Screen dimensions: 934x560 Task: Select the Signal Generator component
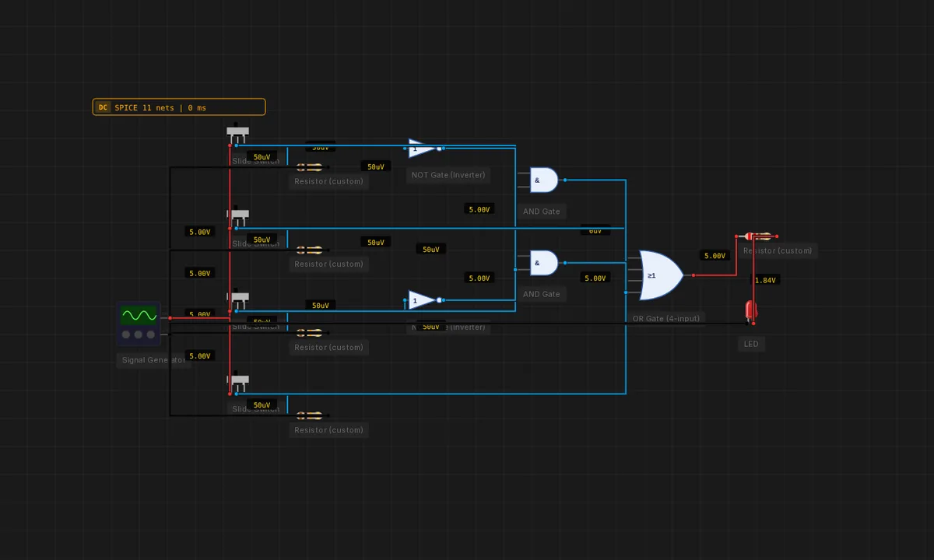[x=139, y=323]
